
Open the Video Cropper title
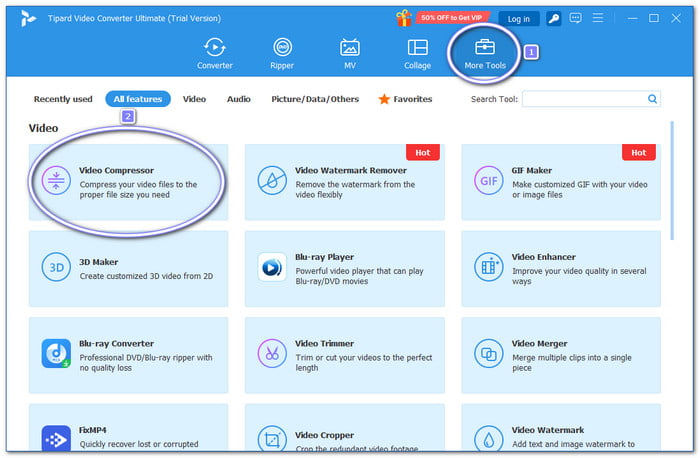(x=325, y=435)
